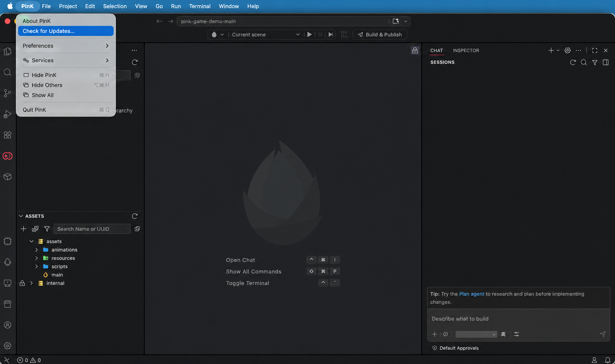The image size is (615, 364).
Task: Toggle the scene lock icon
Action: coord(415,51)
